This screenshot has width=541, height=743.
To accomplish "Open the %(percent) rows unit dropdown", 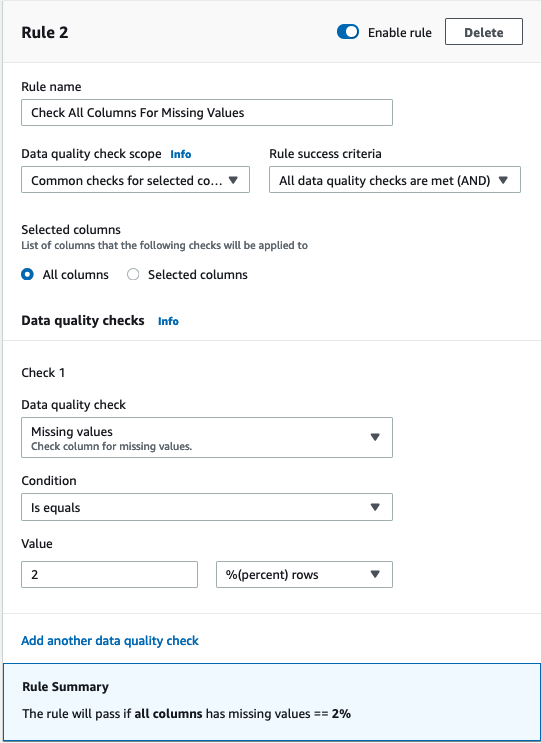I will pyautogui.click(x=304, y=574).
